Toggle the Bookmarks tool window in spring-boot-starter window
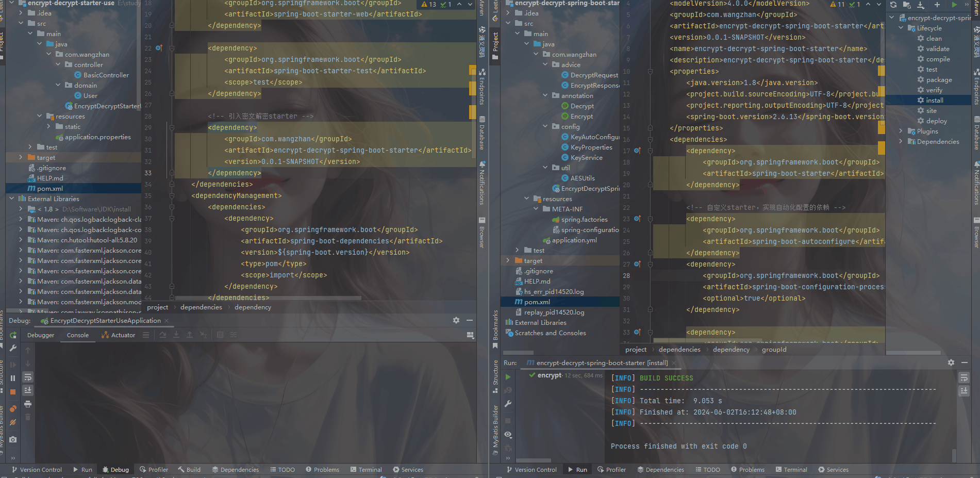This screenshot has width=980, height=478. tap(495, 329)
